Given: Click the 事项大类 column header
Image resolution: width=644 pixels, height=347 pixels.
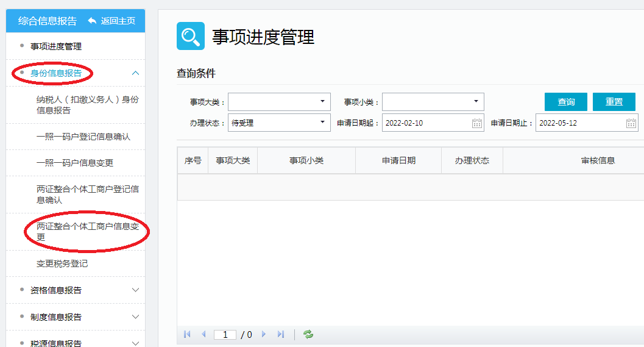Looking at the screenshot, I should pyautogui.click(x=233, y=160).
